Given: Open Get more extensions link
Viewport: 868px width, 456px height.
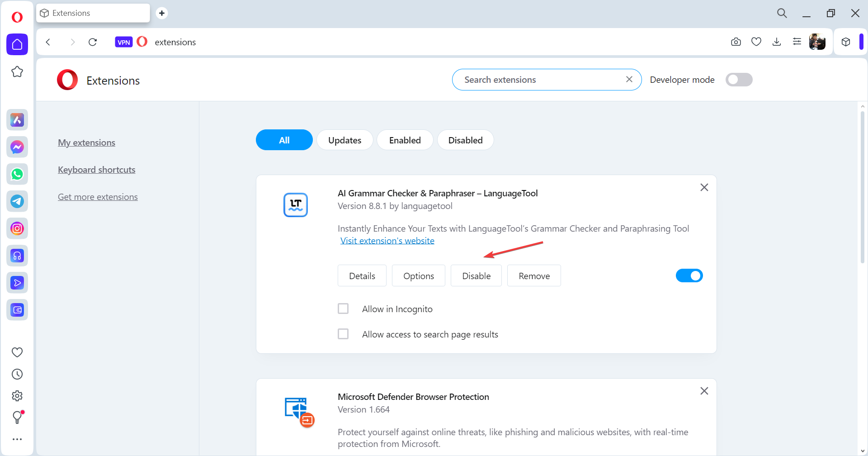Looking at the screenshot, I should [x=98, y=197].
